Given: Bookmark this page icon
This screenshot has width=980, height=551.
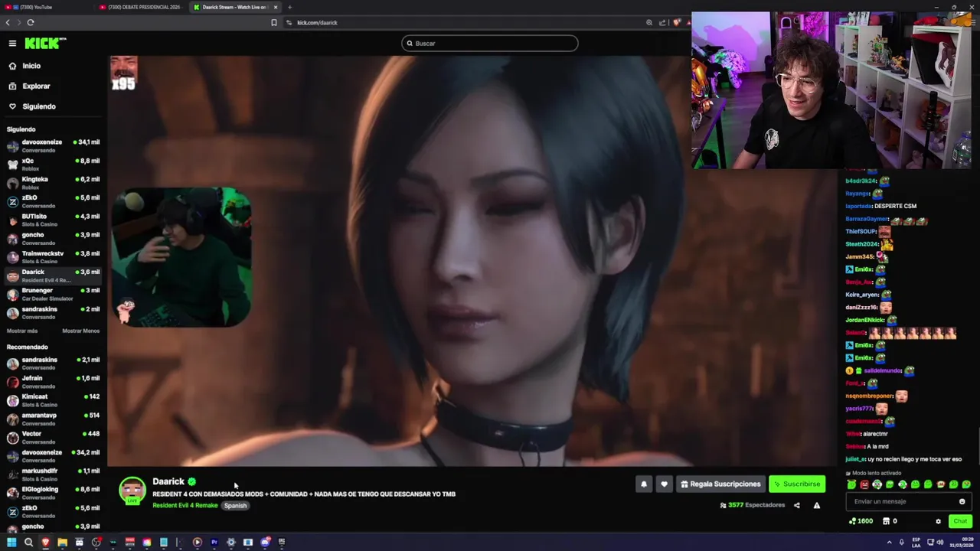Looking at the screenshot, I should pyautogui.click(x=274, y=22).
